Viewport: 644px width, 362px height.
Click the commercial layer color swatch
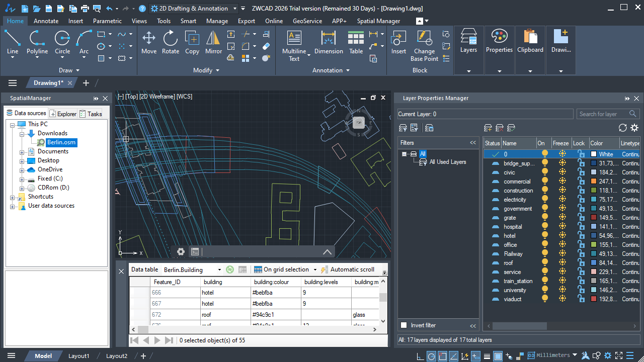(x=594, y=182)
